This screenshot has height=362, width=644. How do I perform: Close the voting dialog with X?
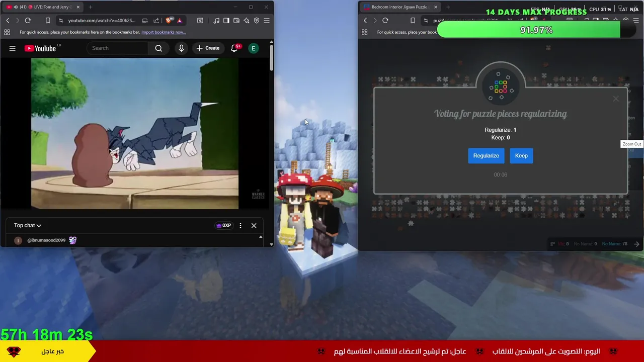tap(616, 99)
